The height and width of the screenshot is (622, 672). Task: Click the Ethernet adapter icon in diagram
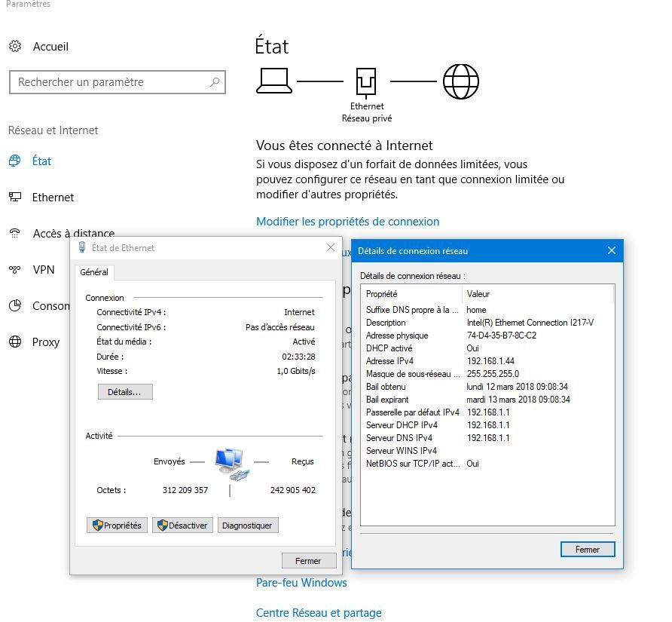[366, 81]
